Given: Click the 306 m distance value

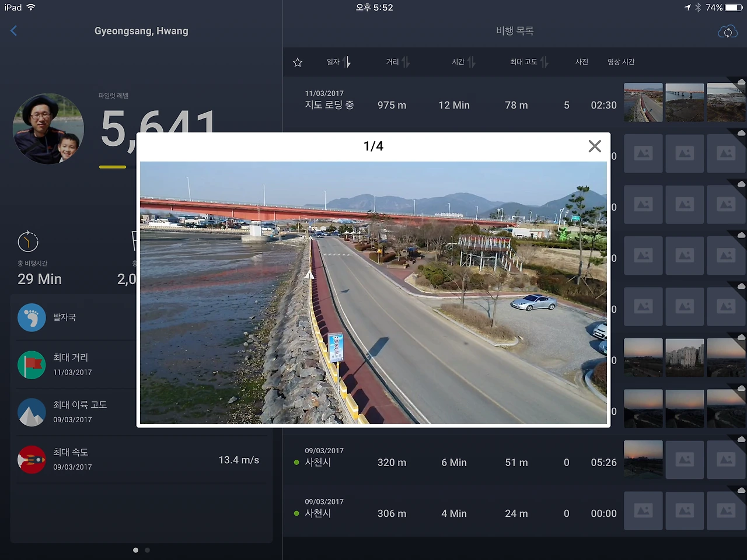Looking at the screenshot, I should coord(392,513).
